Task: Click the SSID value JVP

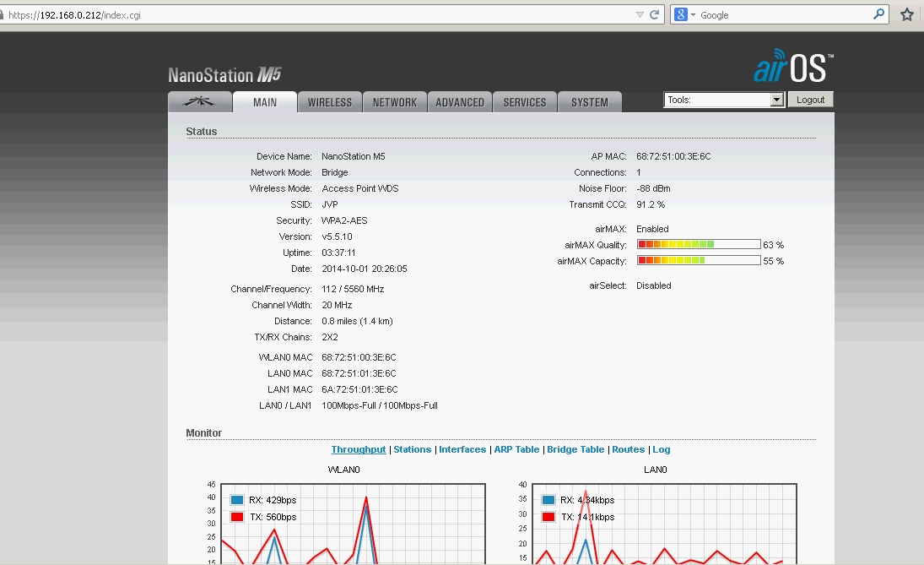Action: click(x=330, y=204)
